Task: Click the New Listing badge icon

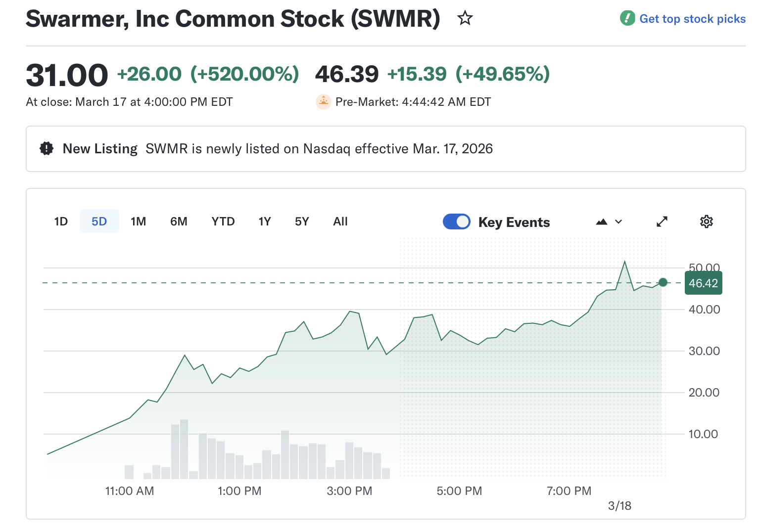Action: click(x=46, y=148)
